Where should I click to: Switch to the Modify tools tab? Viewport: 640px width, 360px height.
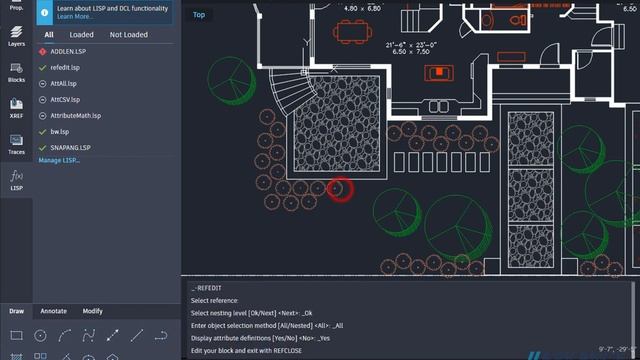coord(93,311)
